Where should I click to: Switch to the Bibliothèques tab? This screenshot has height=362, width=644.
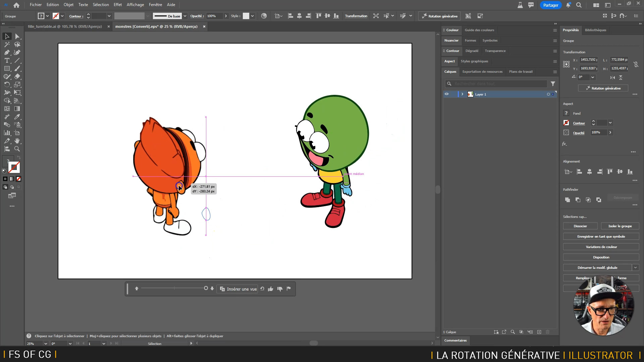click(595, 30)
